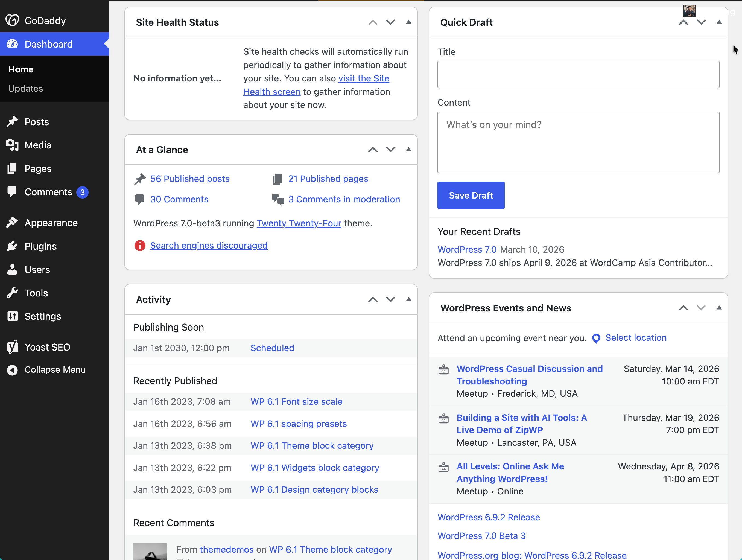Open the Select location link
Viewport: 742px width, 560px height.
[x=636, y=338]
